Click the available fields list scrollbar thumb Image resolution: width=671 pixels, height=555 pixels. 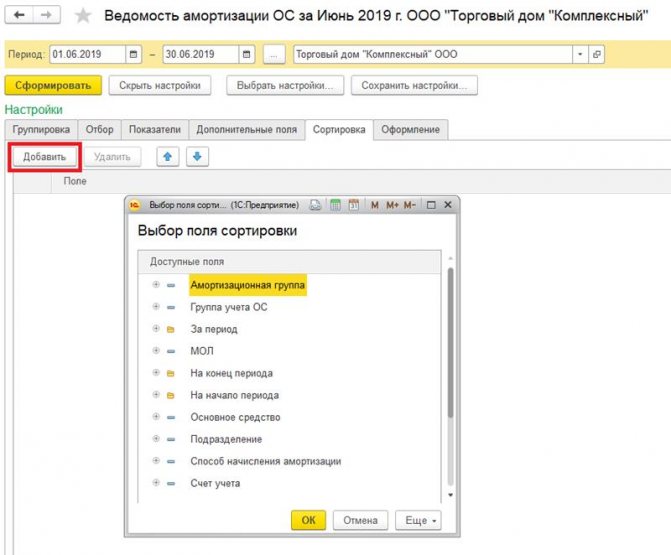[450, 342]
